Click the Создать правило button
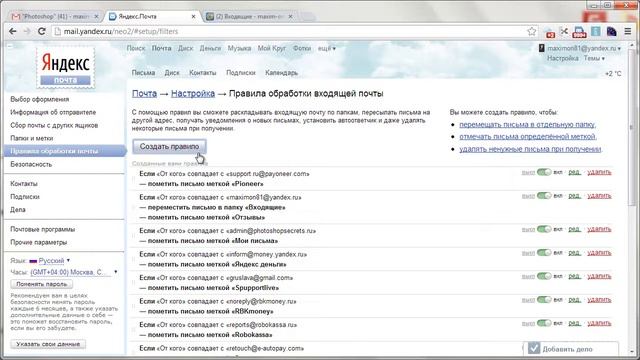 point(169,146)
